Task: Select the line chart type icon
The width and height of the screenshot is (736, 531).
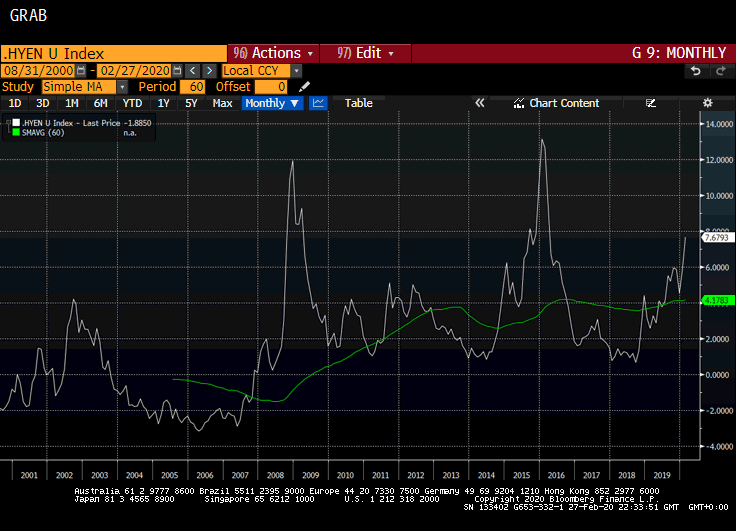Action: coord(319,103)
